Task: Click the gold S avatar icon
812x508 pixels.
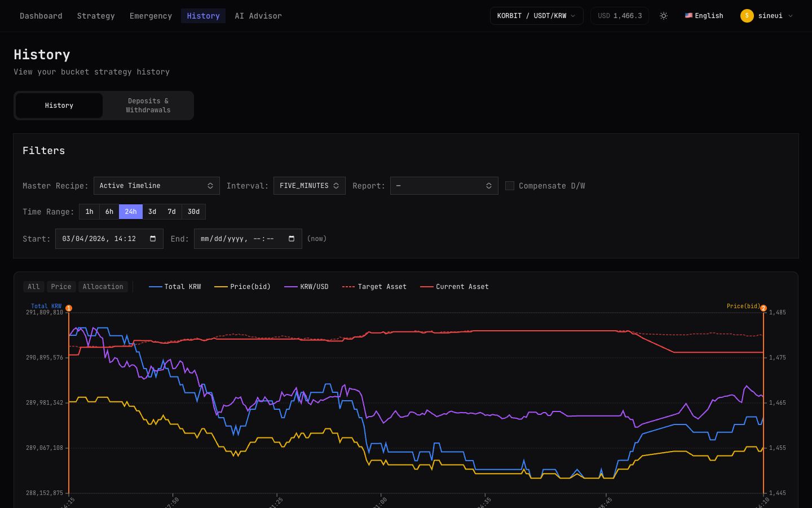Action: (747, 16)
